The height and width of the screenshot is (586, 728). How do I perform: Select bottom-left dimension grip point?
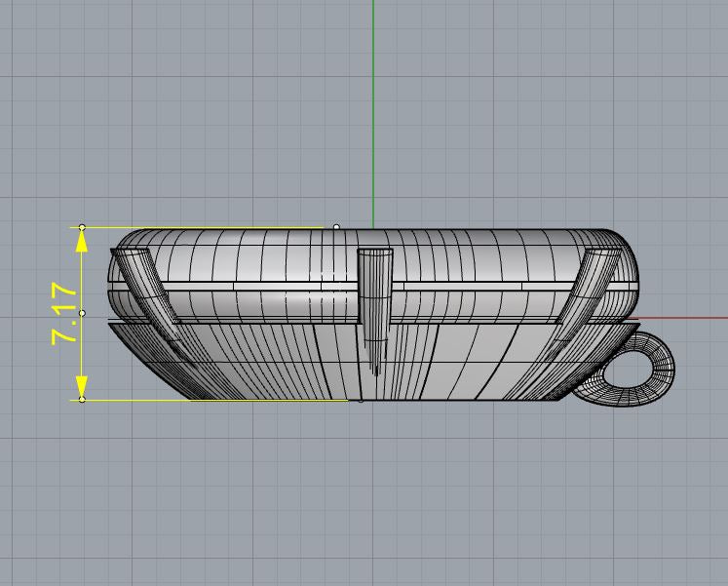82,400
